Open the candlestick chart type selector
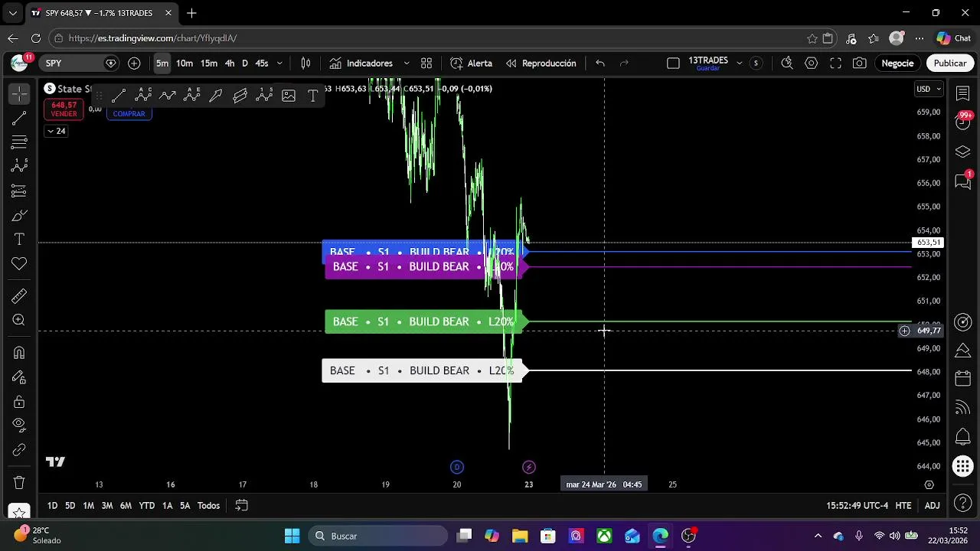The width and height of the screenshot is (980, 551). tap(305, 64)
